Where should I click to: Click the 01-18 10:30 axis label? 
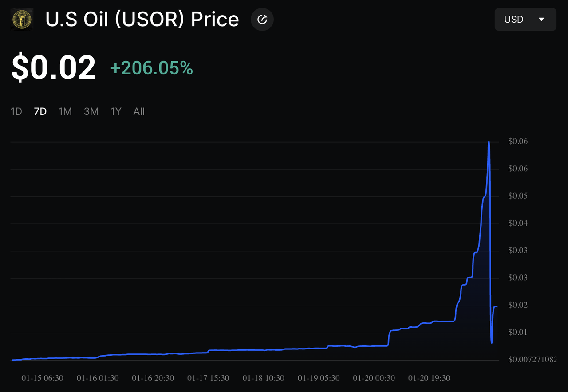point(264,378)
